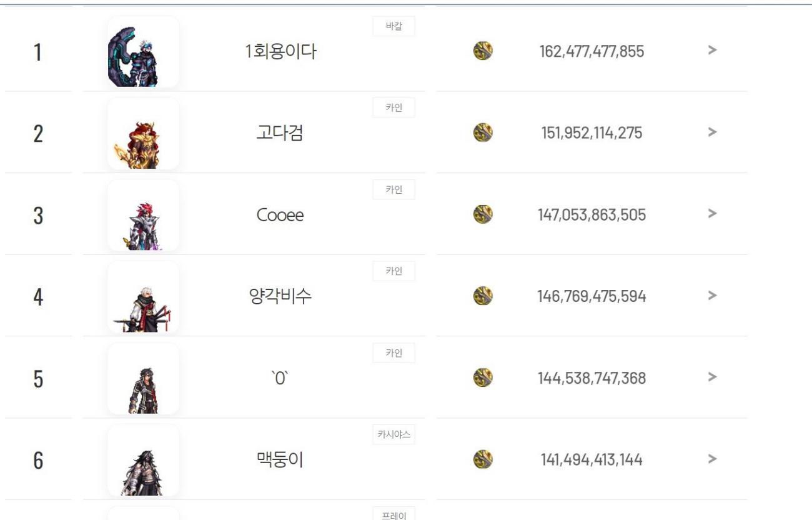Viewport: 812px width, 520px height.
Task: Click the coin icon in Cooee's row
Action: 483,214
